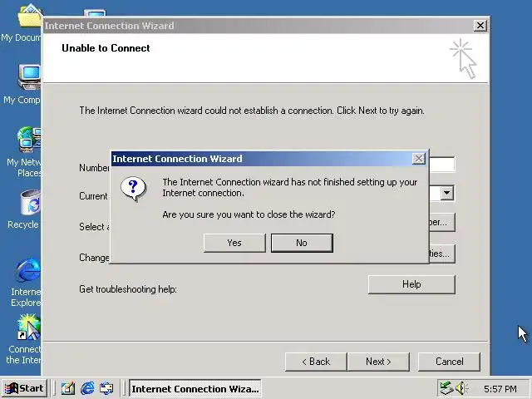Viewport: 532px width, 399px height.
Task: Select the Internet Connection Wizard taskbar button
Action: pyautogui.click(x=195, y=389)
